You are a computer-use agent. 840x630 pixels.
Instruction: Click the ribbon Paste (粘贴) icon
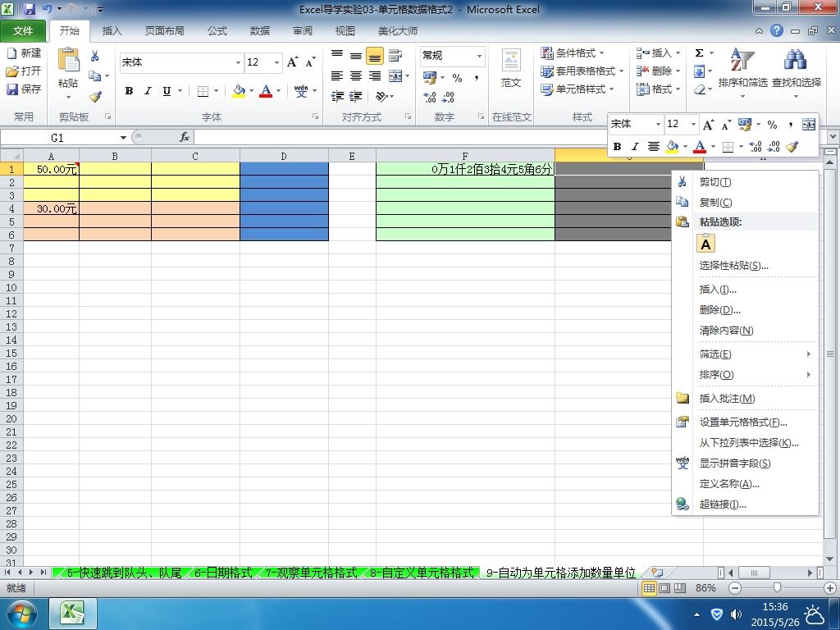click(68, 61)
